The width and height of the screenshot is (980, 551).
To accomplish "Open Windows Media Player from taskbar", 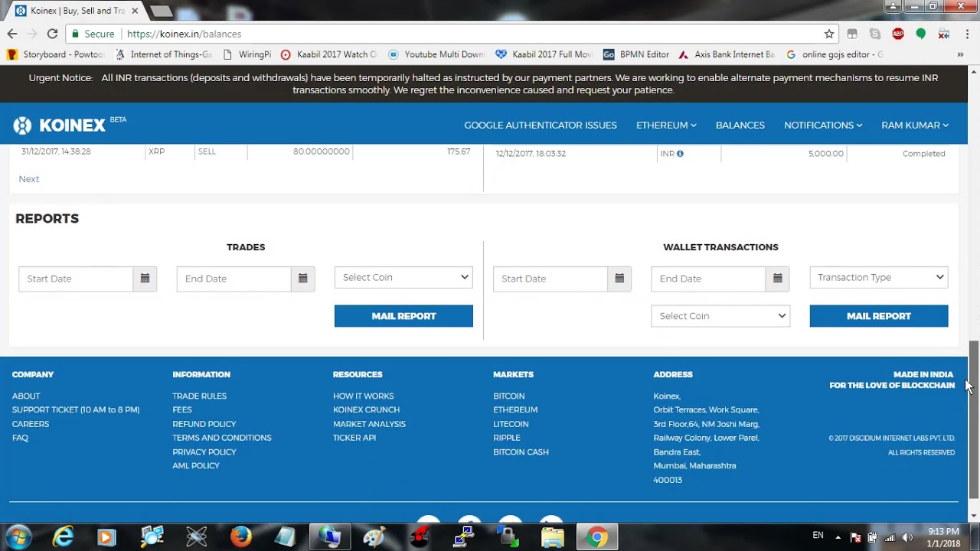I will click(107, 536).
